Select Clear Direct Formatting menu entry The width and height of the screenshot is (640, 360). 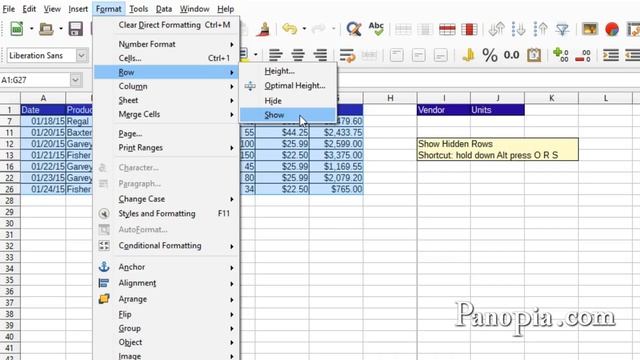click(x=166, y=25)
